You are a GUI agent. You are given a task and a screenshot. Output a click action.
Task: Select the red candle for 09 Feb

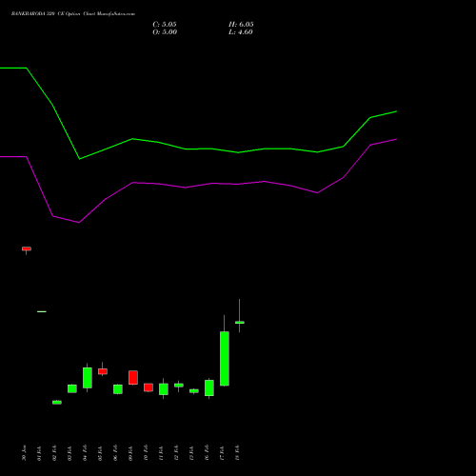click(x=133, y=378)
